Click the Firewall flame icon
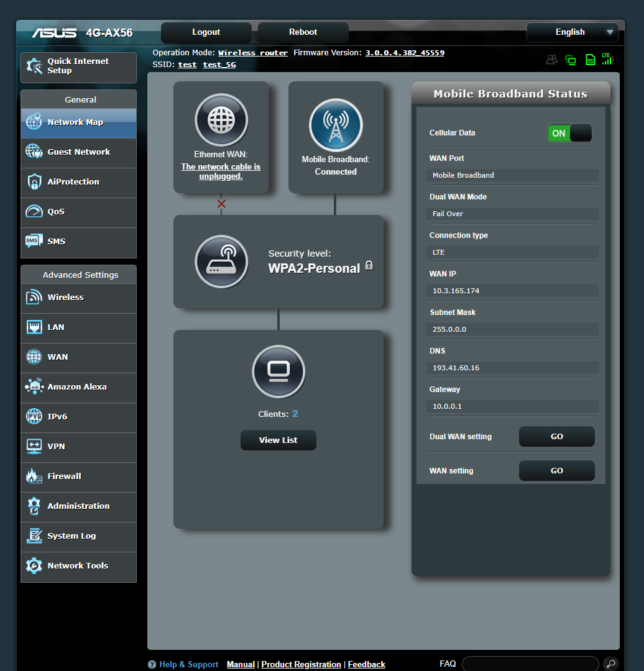The width and height of the screenshot is (644, 671). pos(34,476)
